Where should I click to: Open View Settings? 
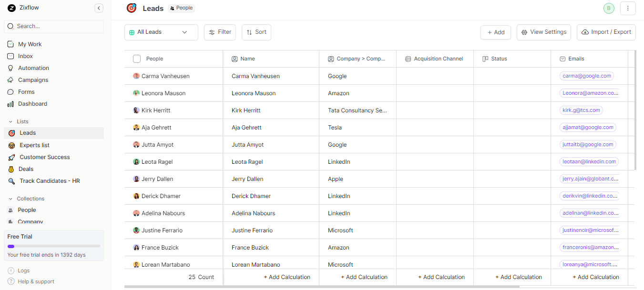pos(543,32)
